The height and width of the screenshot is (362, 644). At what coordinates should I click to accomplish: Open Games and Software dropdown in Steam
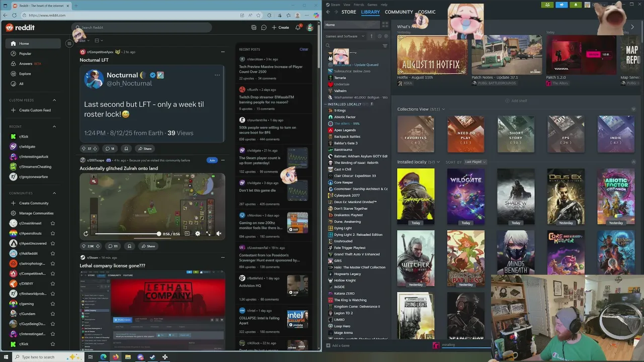point(345,36)
